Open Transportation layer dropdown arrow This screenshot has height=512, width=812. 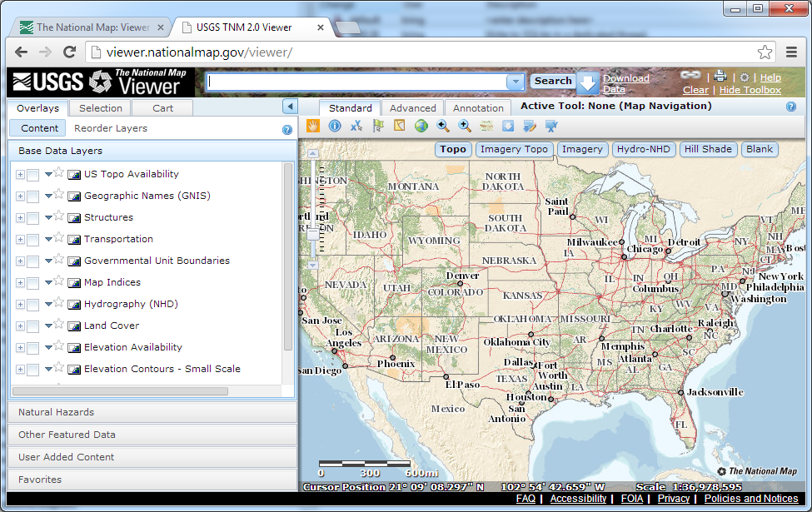click(x=48, y=239)
